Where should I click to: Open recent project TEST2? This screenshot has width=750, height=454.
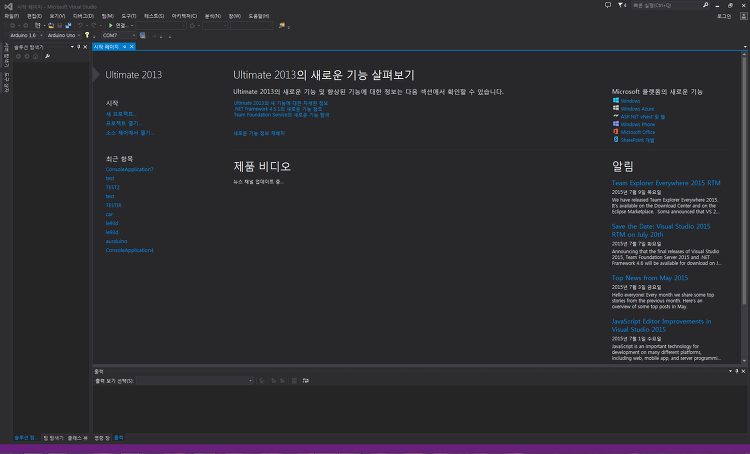(x=112, y=187)
